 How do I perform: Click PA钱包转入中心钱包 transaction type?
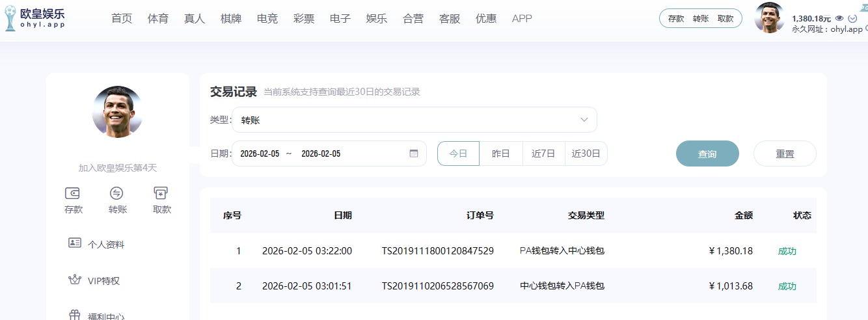click(562, 250)
